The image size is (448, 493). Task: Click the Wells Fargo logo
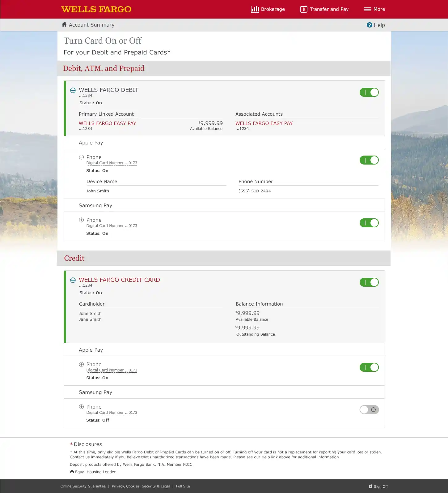(96, 9)
